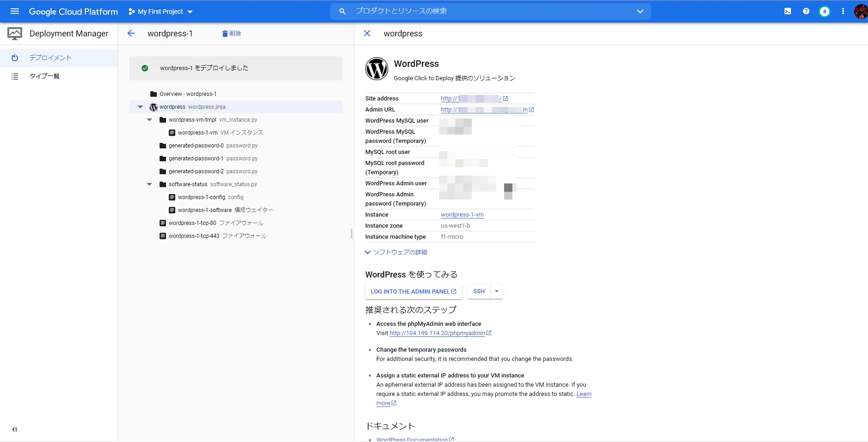Click the three-dot settings menu icon
This screenshot has width=868, height=442.
(843, 11)
